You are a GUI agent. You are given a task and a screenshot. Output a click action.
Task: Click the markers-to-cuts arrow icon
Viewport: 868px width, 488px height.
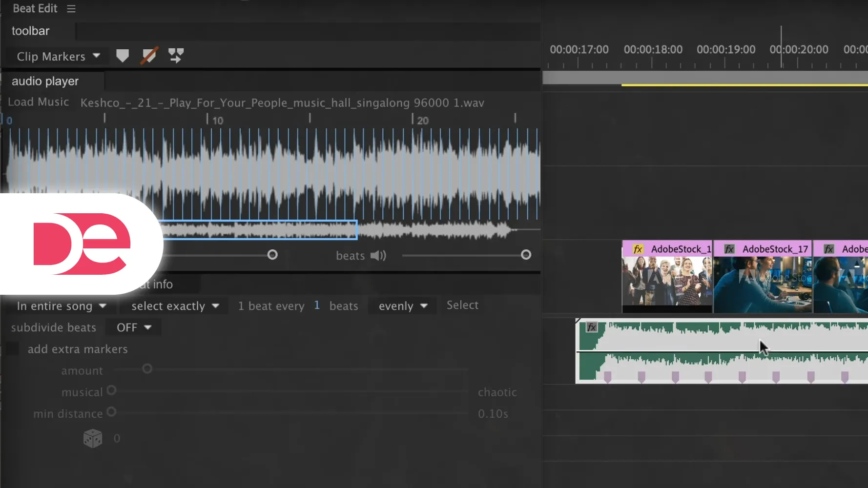pyautogui.click(x=176, y=56)
